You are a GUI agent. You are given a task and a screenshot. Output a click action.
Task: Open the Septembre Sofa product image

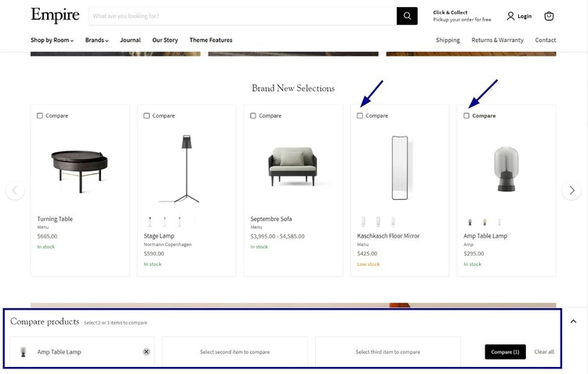[x=292, y=165]
